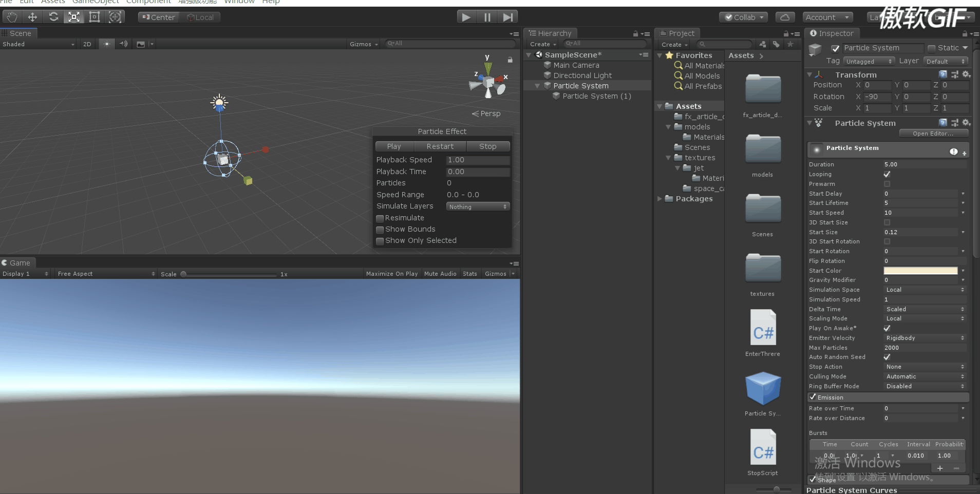Click Start Color swatch
This screenshot has height=494, width=980.
[920, 271]
